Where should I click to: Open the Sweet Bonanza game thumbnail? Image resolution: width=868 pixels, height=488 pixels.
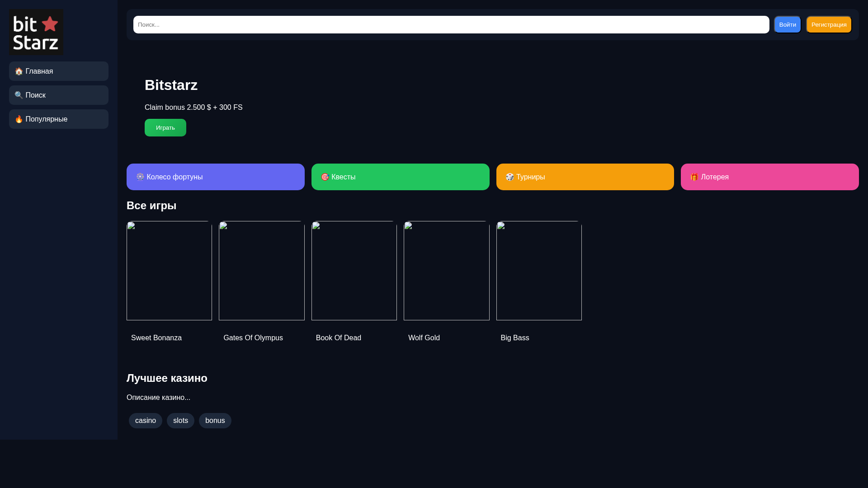(x=169, y=271)
